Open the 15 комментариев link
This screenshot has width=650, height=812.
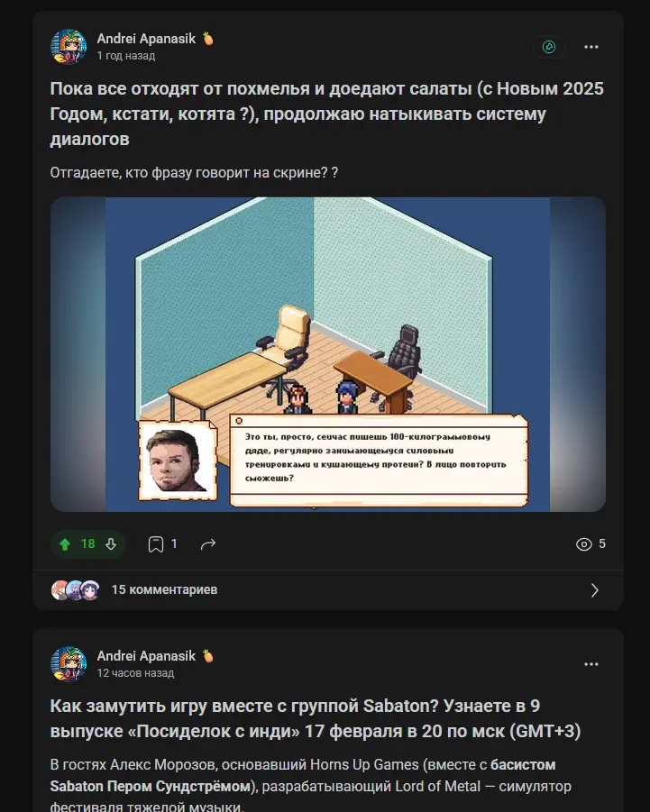click(x=164, y=589)
